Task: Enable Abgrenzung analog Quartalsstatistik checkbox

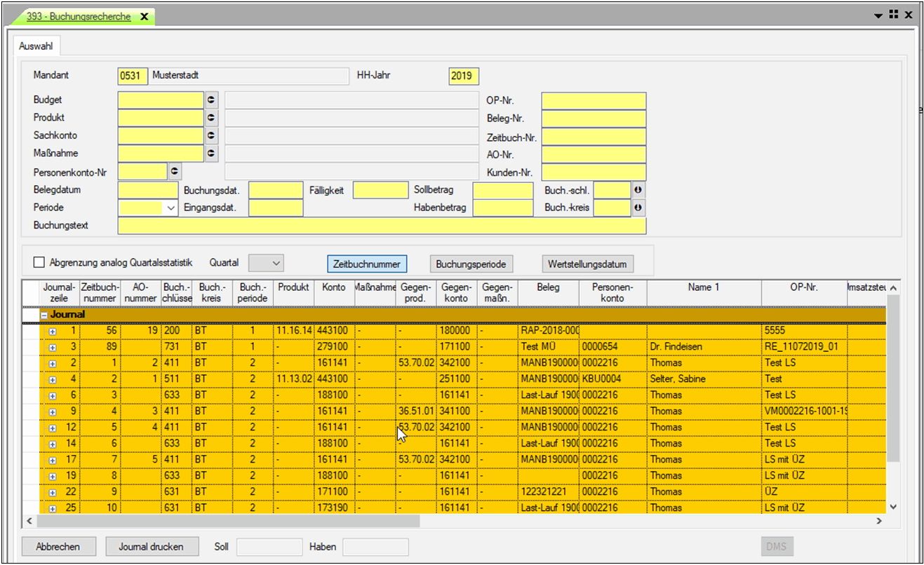Action: click(39, 263)
